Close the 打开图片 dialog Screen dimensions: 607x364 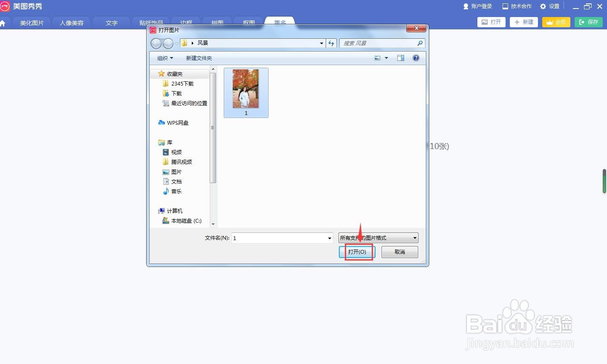click(x=416, y=29)
